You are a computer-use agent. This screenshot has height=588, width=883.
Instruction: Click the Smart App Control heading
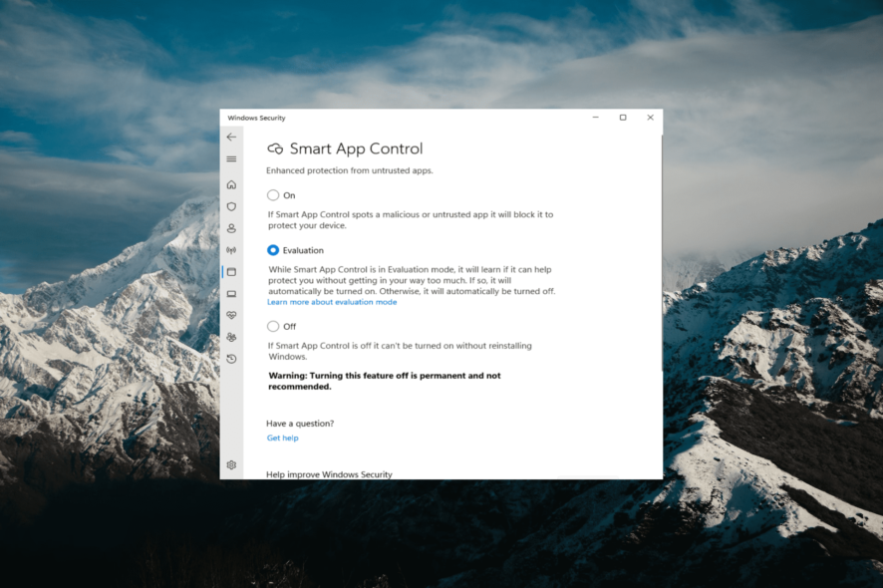356,147
